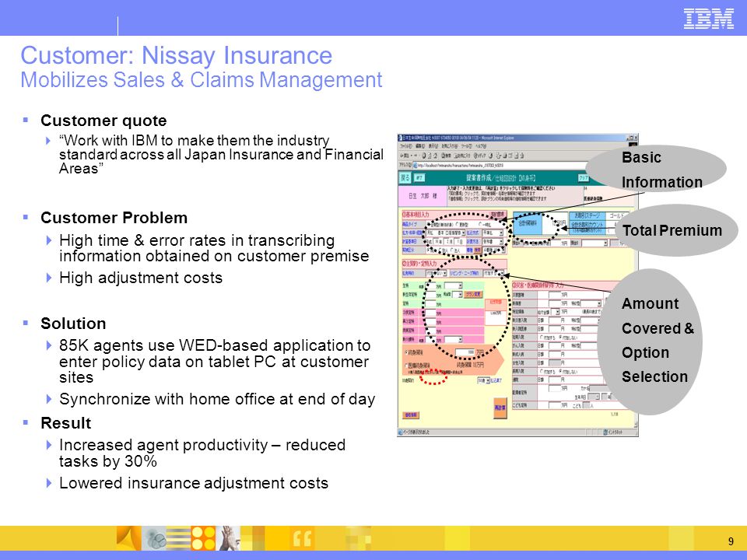The height and width of the screenshot is (560, 747).
Task: Open the first menu in the Internet Explorer menu bar
Action: [x=406, y=146]
